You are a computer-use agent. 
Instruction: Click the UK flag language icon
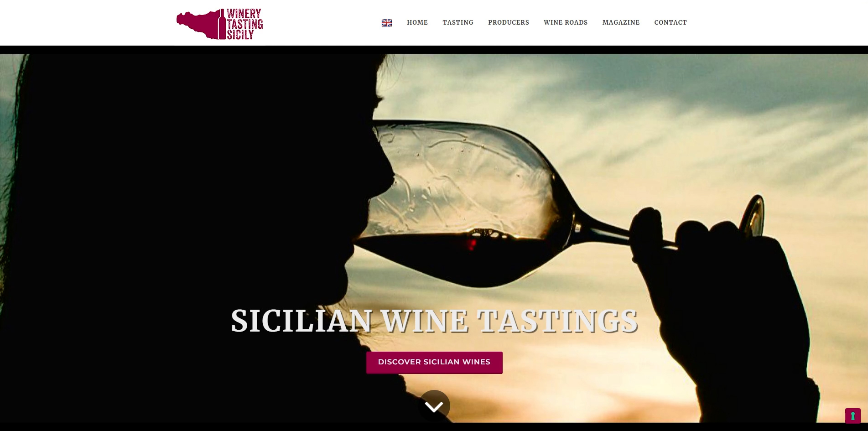pos(387,23)
